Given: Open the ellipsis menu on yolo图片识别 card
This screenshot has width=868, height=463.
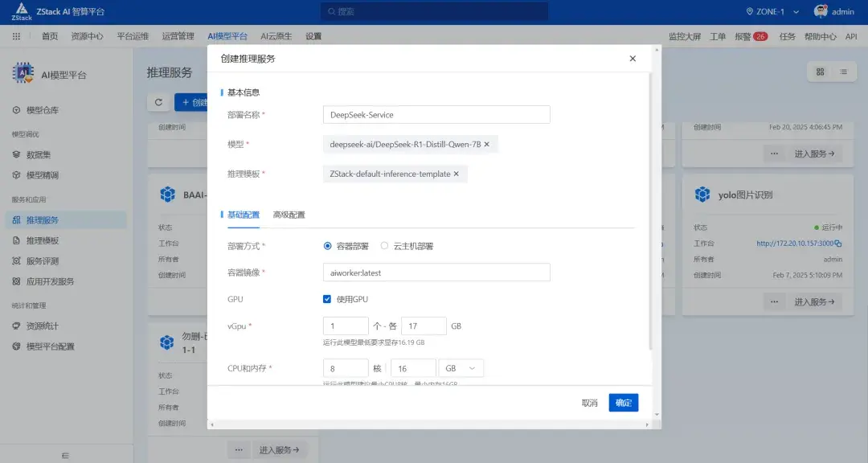Looking at the screenshot, I should 773,301.
